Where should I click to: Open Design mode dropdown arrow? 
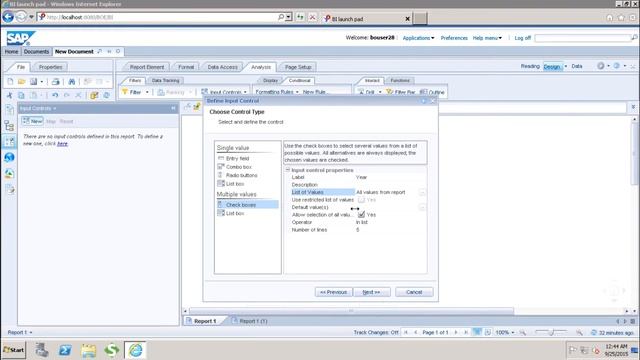(566, 66)
